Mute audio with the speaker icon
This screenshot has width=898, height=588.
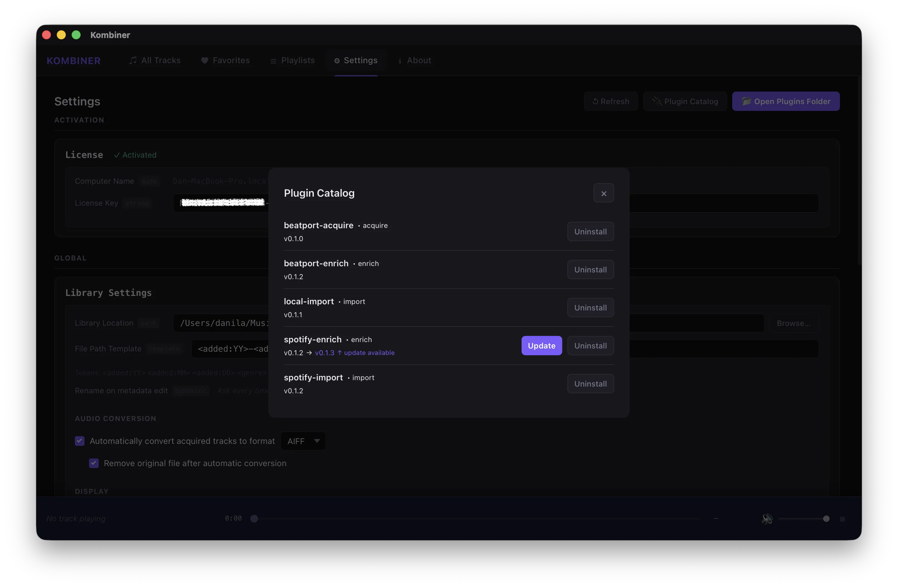tap(767, 519)
